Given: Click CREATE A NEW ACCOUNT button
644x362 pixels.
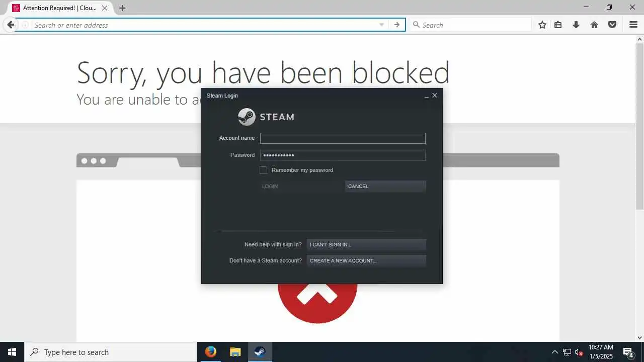Looking at the screenshot, I should coord(366,260).
